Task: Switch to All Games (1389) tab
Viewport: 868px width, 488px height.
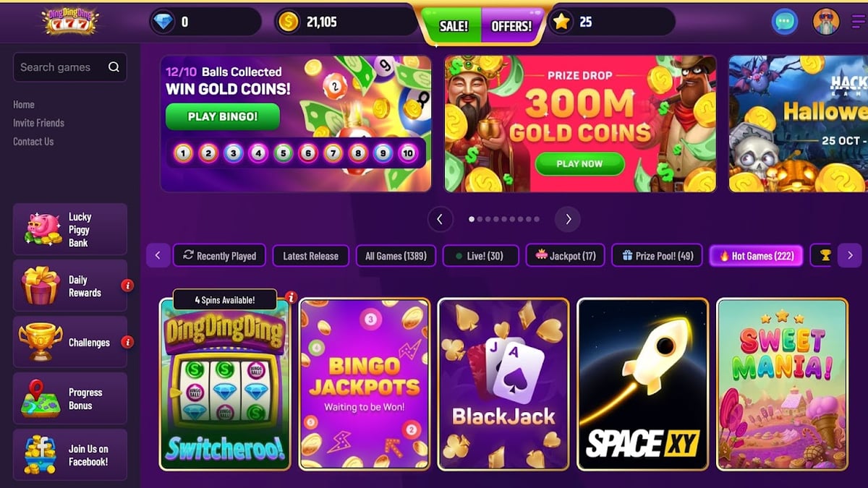Action: click(396, 255)
